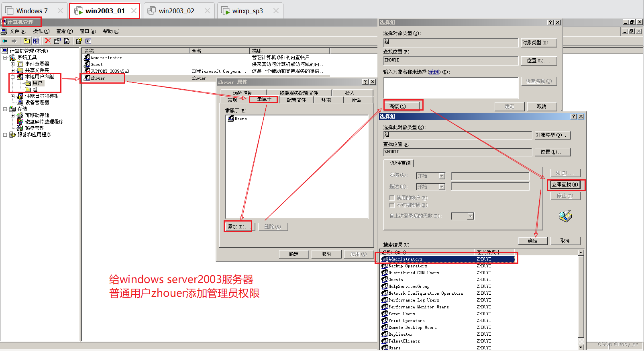Expand the 性能日志和警报 tree node
Image resolution: width=644 pixels, height=351 pixels.
pyautogui.click(x=13, y=96)
